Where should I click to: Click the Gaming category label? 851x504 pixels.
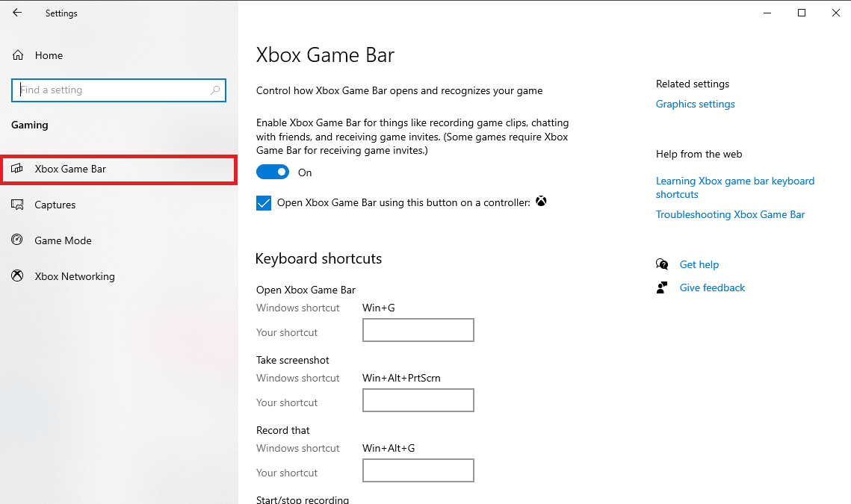point(30,125)
